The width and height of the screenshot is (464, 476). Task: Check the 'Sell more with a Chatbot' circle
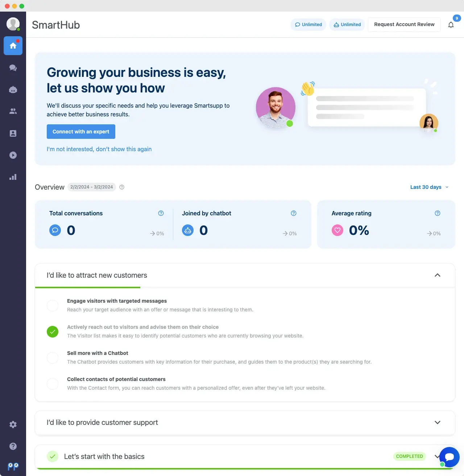coord(53,358)
